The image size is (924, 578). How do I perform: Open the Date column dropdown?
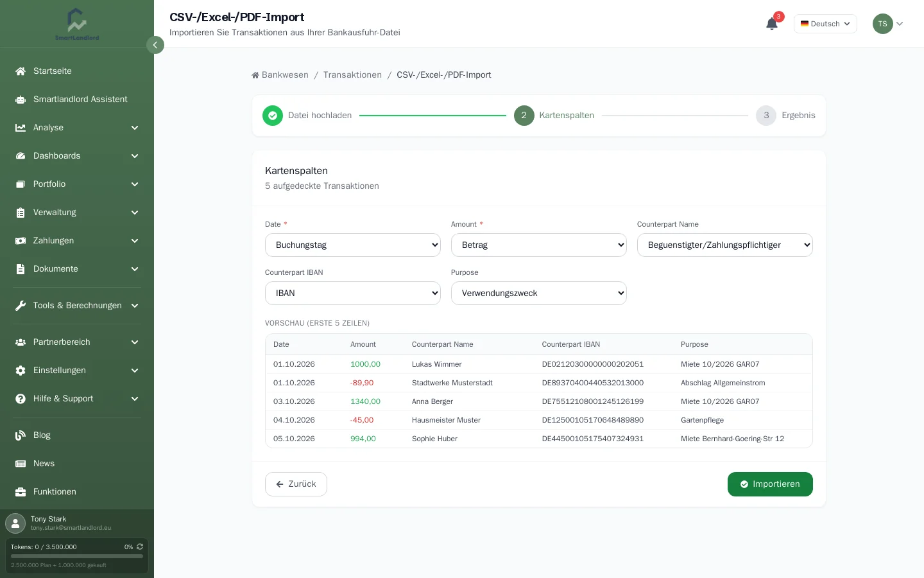click(353, 245)
